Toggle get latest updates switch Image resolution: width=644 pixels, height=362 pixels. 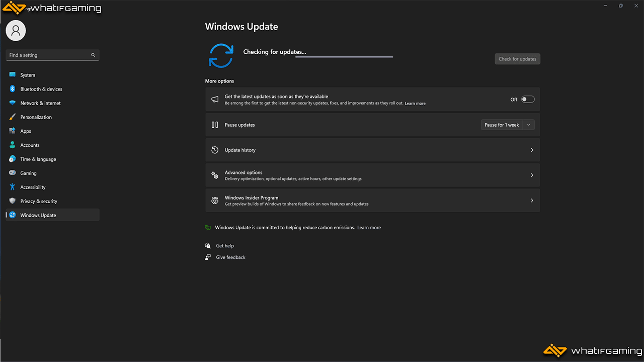click(x=528, y=100)
